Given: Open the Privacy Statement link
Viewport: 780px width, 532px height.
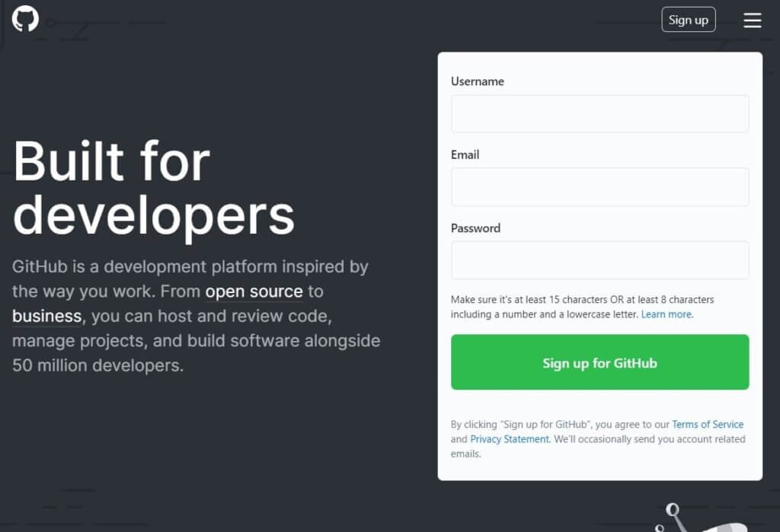Looking at the screenshot, I should click(x=510, y=439).
